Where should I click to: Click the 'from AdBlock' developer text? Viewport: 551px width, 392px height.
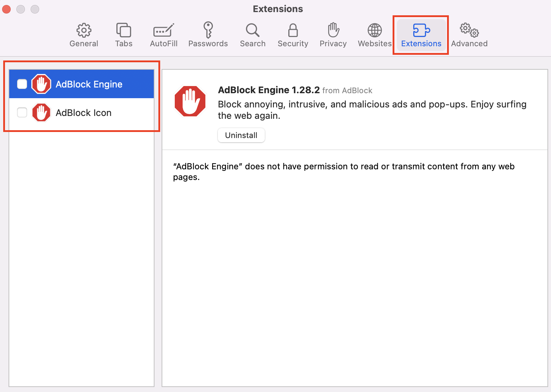point(347,91)
